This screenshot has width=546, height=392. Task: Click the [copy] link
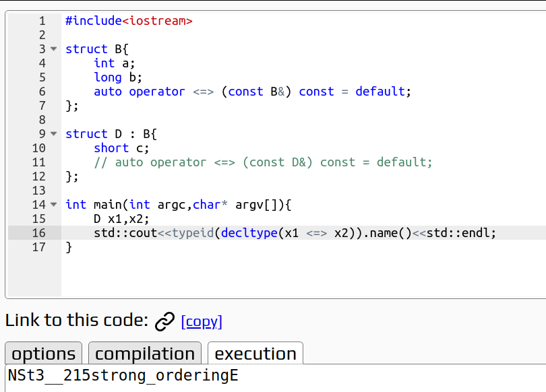pyautogui.click(x=202, y=321)
